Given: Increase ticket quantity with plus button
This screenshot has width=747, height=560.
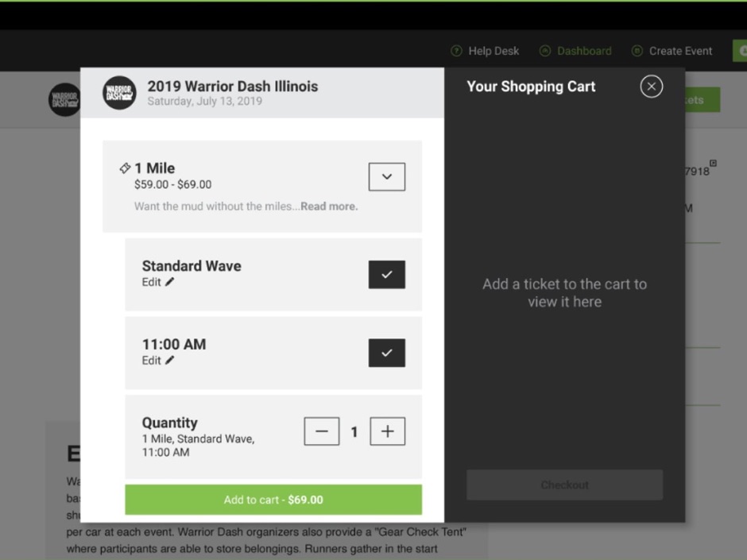Looking at the screenshot, I should [x=388, y=431].
